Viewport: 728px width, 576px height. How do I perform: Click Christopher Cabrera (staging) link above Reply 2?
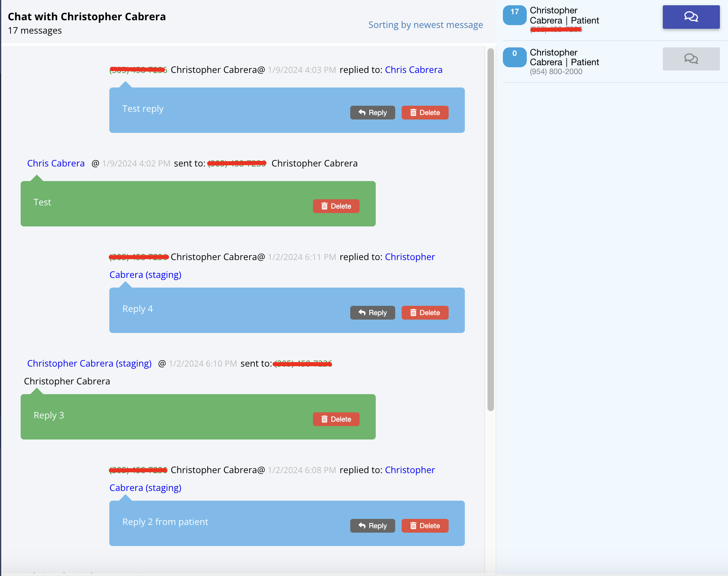pos(409,470)
